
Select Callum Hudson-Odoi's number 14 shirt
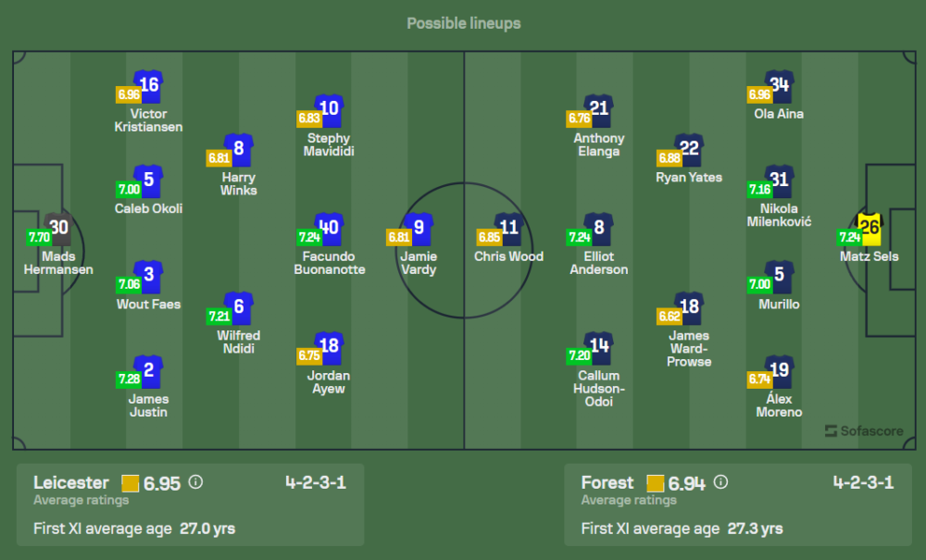(599, 347)
